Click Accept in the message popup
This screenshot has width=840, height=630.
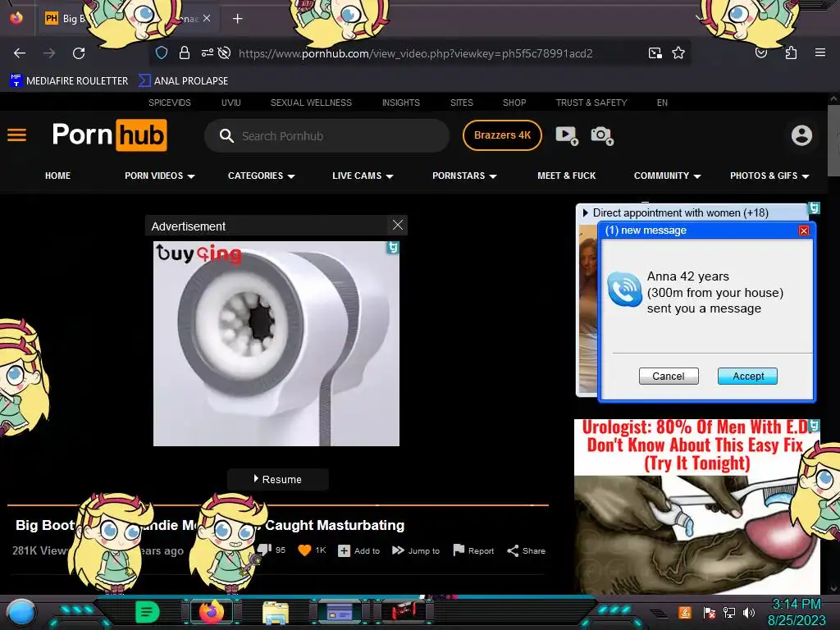747,376
